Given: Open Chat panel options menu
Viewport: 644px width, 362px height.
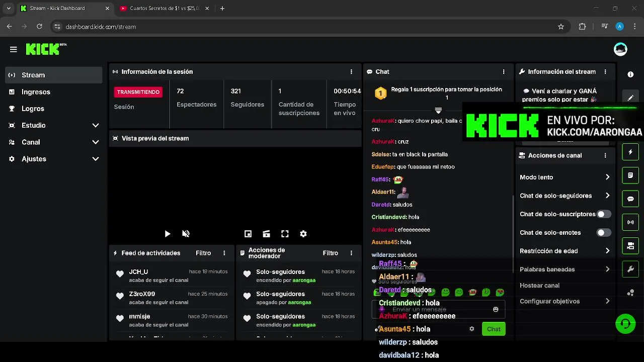Looking at the screenshot, I should (x=504, y=72).
